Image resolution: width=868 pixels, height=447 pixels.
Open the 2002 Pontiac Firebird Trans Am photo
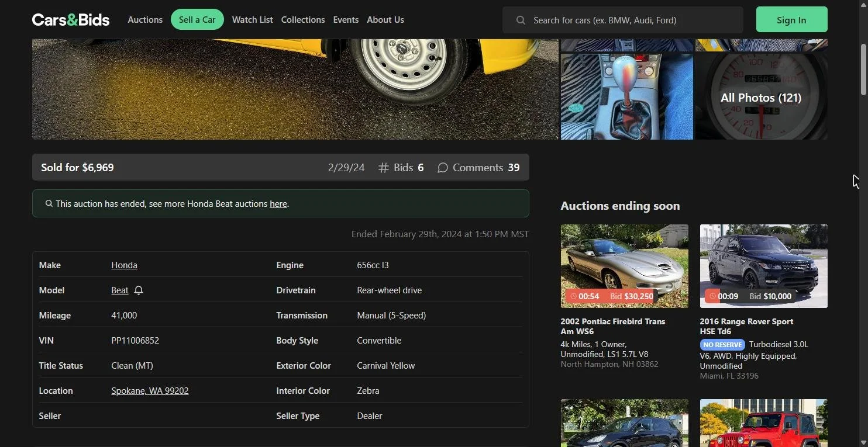click(x=625, y=266)
